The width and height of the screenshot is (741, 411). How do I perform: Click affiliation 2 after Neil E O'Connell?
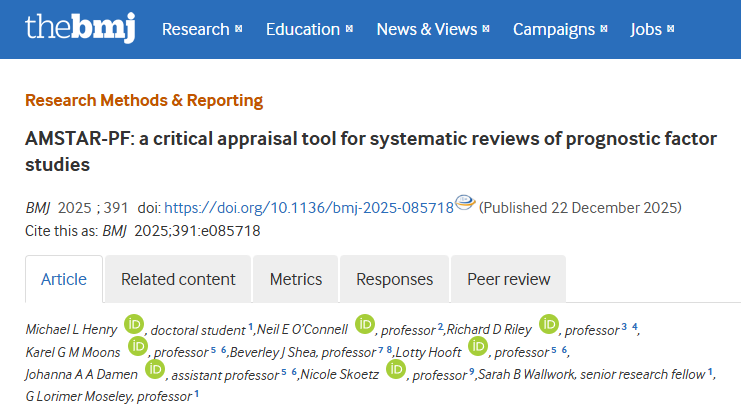pos(440,326)
